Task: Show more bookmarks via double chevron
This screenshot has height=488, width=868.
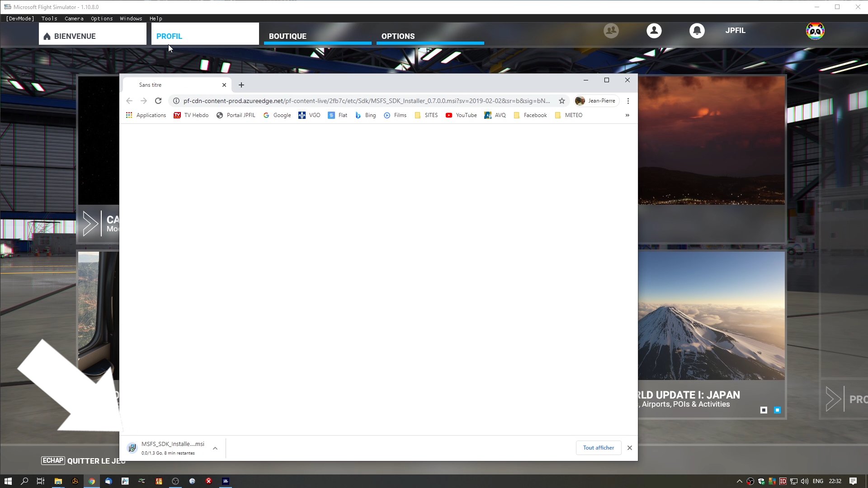Action: point(627,115)
